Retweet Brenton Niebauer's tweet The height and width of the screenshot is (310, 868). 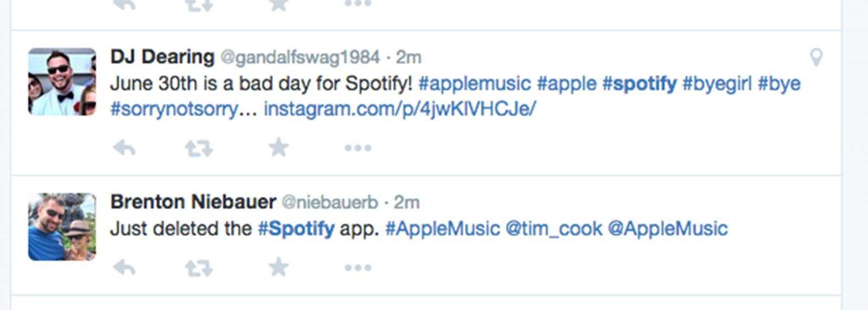pos(199,267)
